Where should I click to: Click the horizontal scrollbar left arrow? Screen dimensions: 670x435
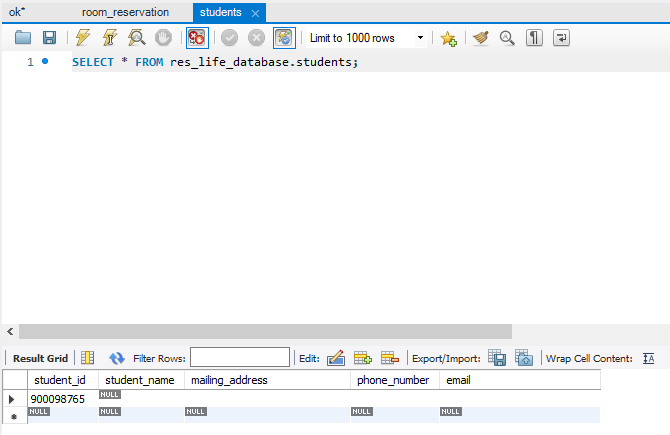click(10, 331)
